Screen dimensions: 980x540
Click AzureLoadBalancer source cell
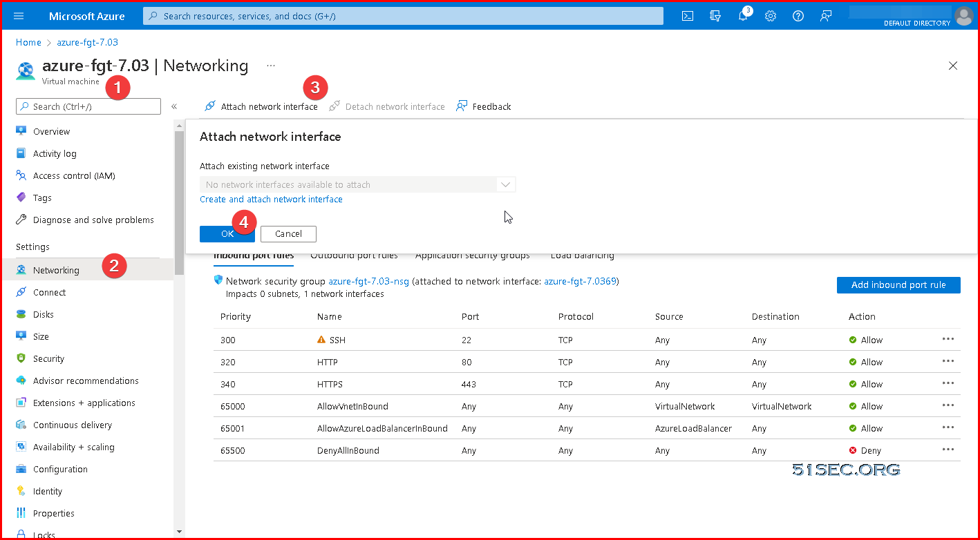point(693,428)
